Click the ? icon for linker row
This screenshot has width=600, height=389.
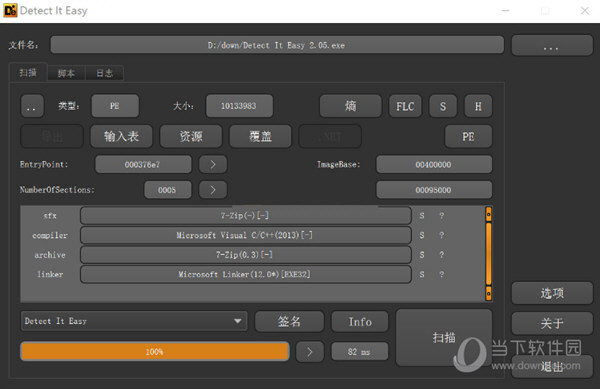[442, 274]
